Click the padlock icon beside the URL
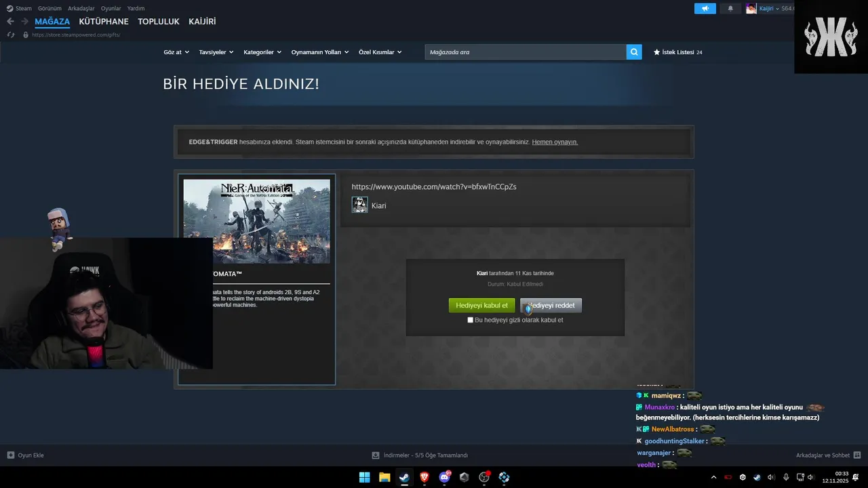This screenshot has width=868, height=488. pyautogui.click(x=26, y=35)
